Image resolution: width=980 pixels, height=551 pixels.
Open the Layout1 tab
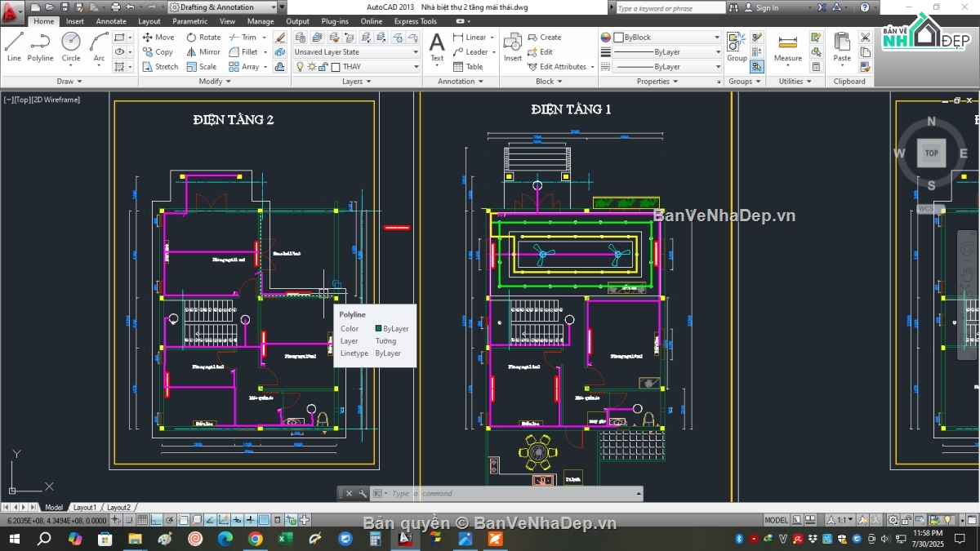(84, 507)
